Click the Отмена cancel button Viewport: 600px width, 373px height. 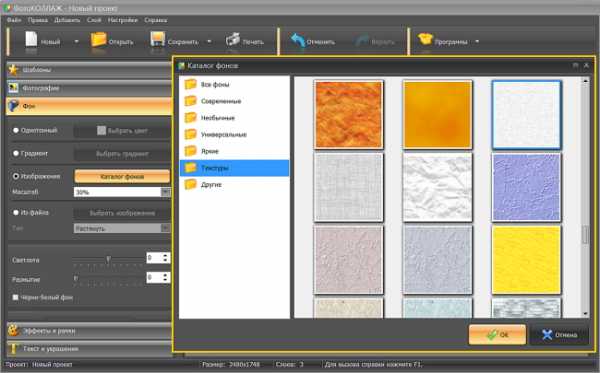[559, 335]
